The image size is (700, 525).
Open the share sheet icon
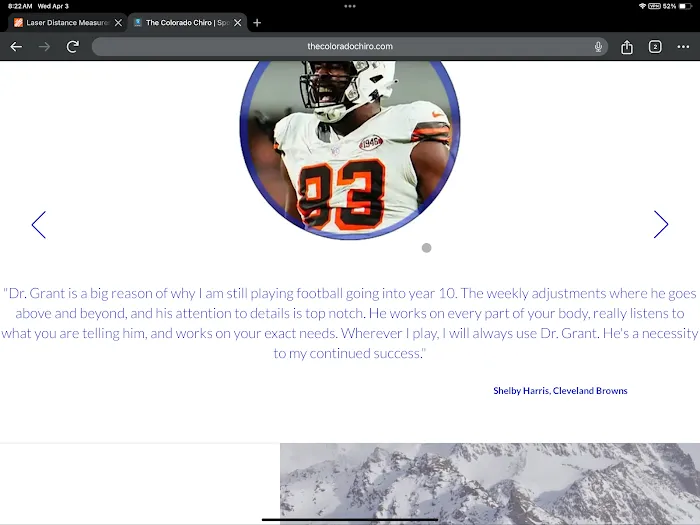[x=627, y=47]
